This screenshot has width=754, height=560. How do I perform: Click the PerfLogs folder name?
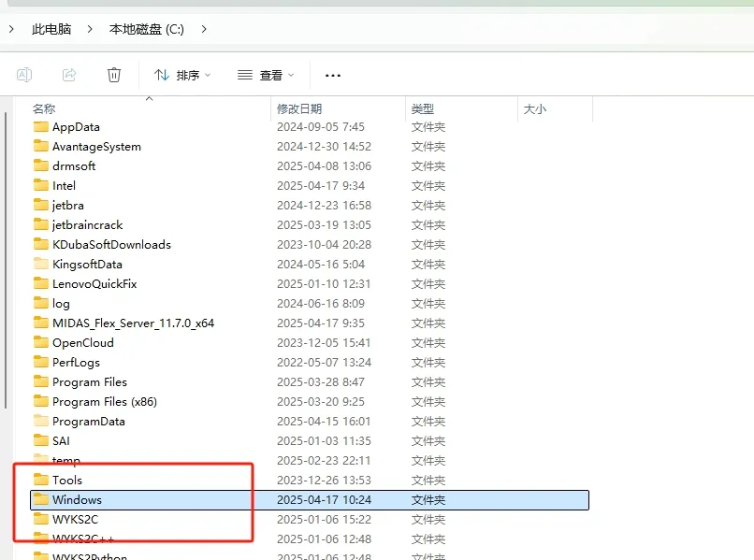[76, 363]
